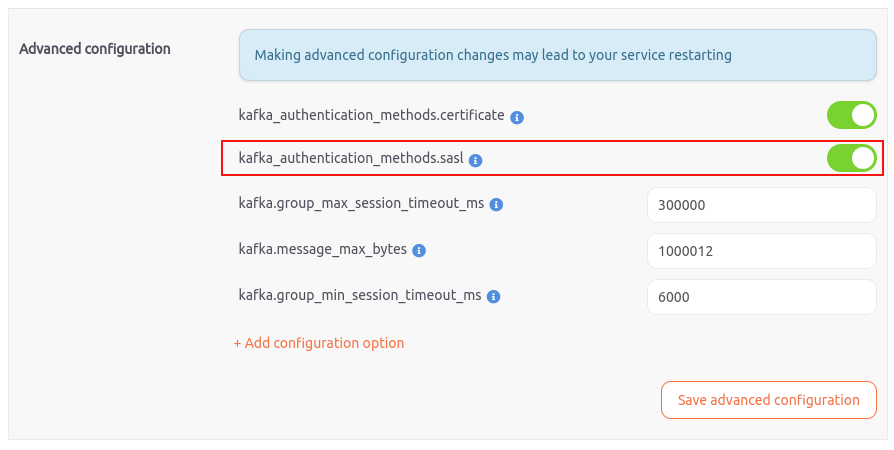Image resolution: width=894 pixels, height=450 pixels.
Task: Click the kafka.group_max_session_timeout_ms label
Action: coord(361,203)
